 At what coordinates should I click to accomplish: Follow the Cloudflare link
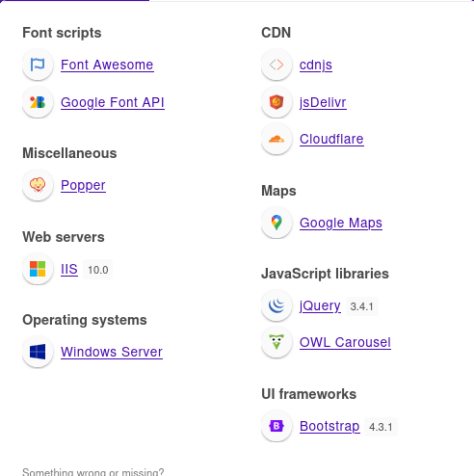coord(331,139)
